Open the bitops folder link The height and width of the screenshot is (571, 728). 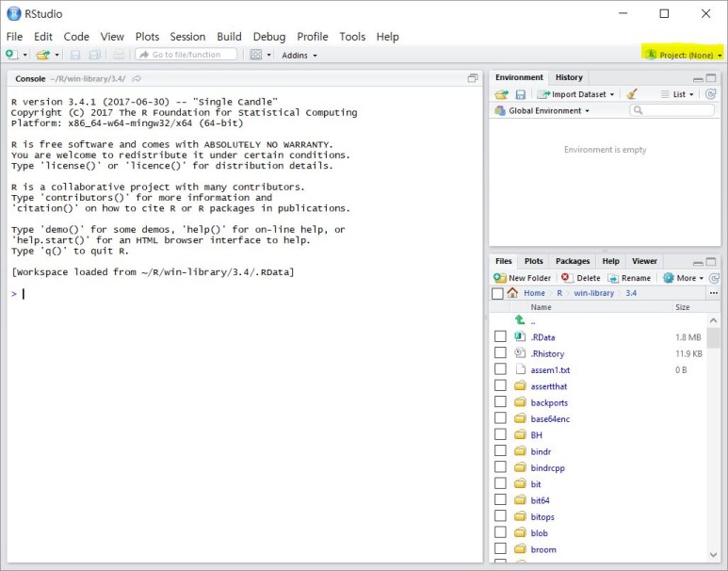pos(542,516)
